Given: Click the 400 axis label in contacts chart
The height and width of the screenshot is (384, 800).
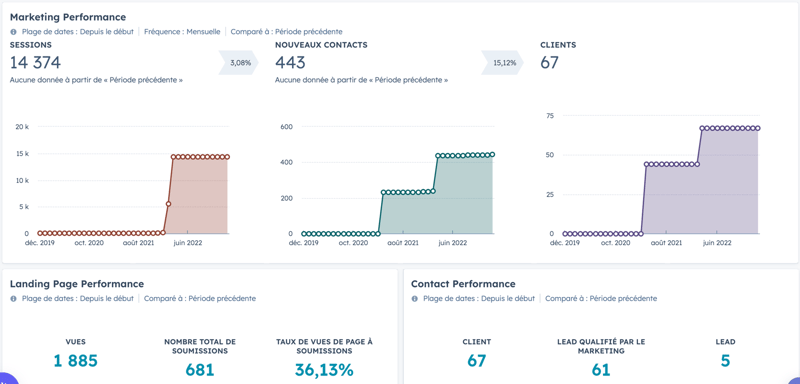Looking at the screenshot, I should click(286, 163).
